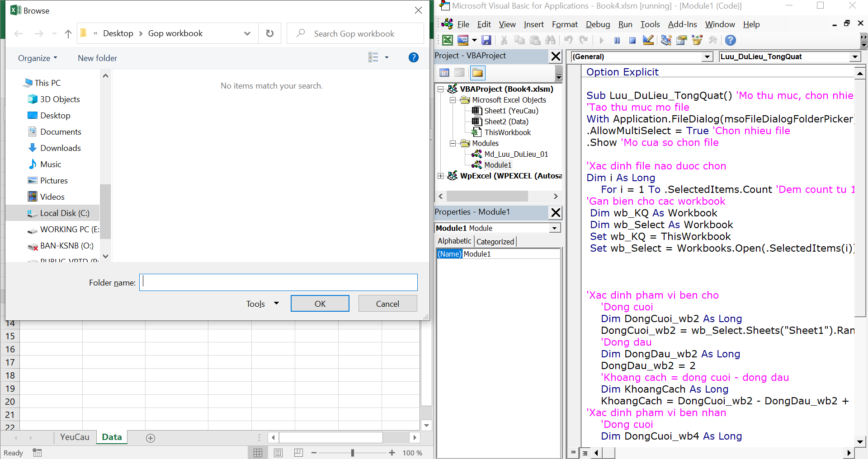Open VBA Help question mark icon
This screenshot has height=459, width=868.
(730, 40)
